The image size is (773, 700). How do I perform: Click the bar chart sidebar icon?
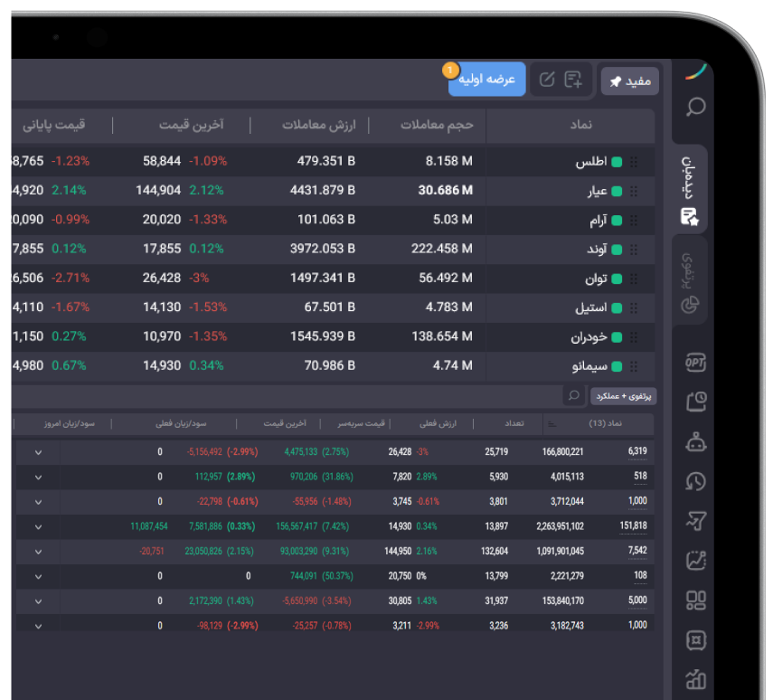695,679
